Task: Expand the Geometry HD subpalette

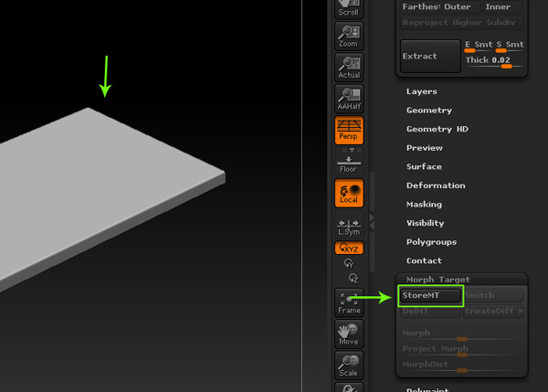Action: (x=437, y=129)
